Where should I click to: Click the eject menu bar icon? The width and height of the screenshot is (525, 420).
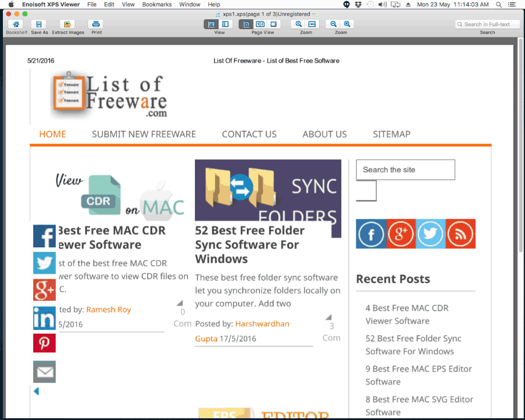pos(408,4)
